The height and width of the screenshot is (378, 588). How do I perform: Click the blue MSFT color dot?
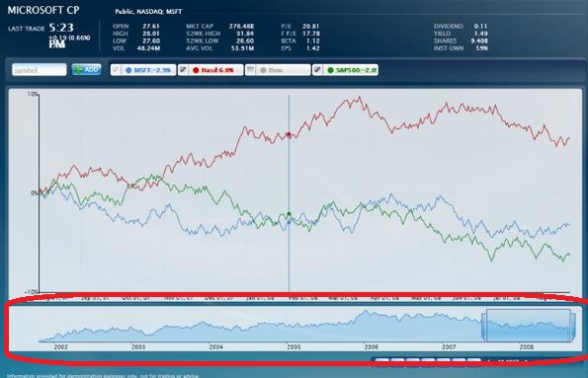coord(128,70)
